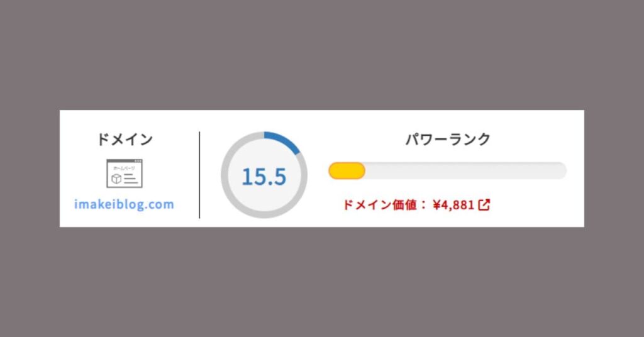This screenshot has width=644, height=337.
Task: Click the 15.5 score in the gauge
Action: [x=264, y=177]
